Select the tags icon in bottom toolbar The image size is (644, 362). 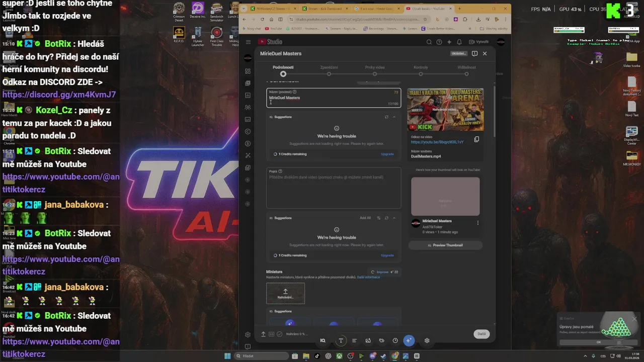tap(381, 340)
